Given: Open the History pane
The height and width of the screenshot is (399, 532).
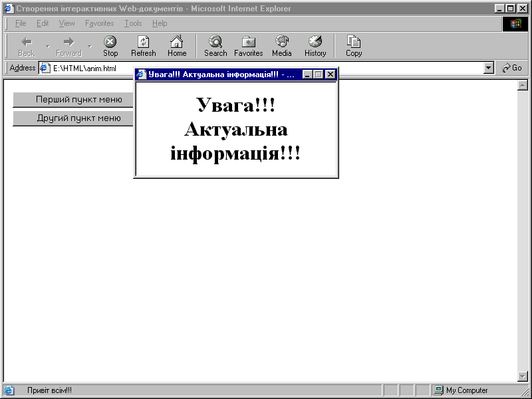Looking at the screenshot, I should tap(315, 47).
